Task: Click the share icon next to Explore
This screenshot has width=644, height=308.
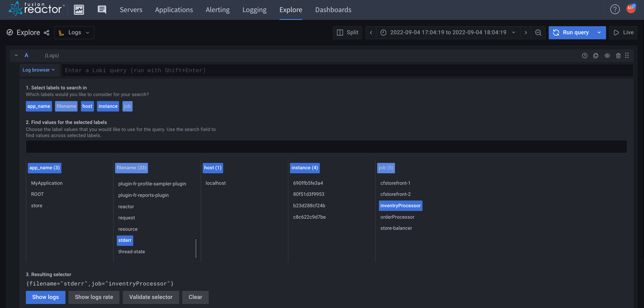Action: click(x=47, y=33)
